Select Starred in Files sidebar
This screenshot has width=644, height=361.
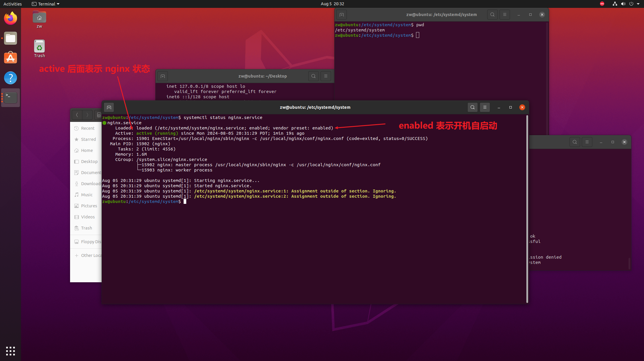tap(88, 139)
